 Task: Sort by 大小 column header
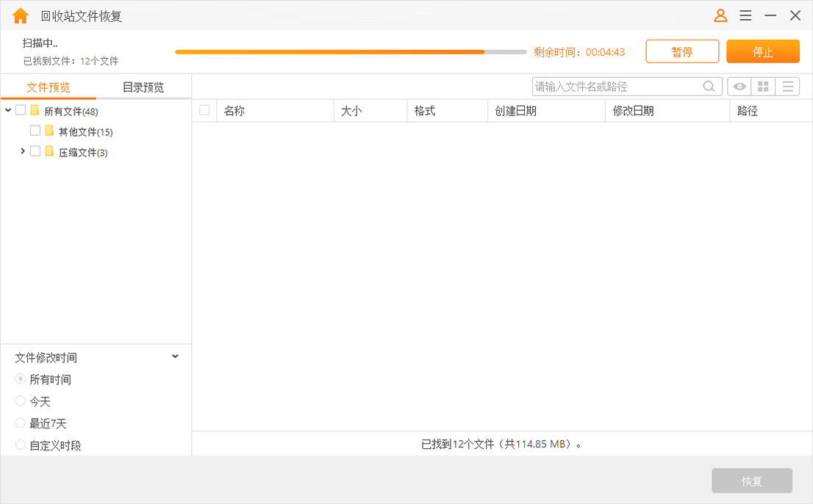pyautogui.click(x=370, y=111)
